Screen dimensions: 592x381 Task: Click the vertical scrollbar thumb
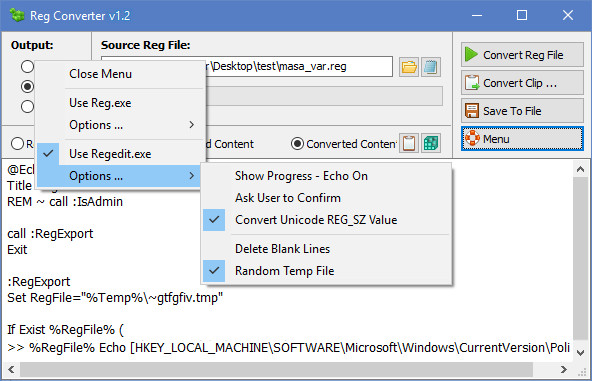click(580, 259)
